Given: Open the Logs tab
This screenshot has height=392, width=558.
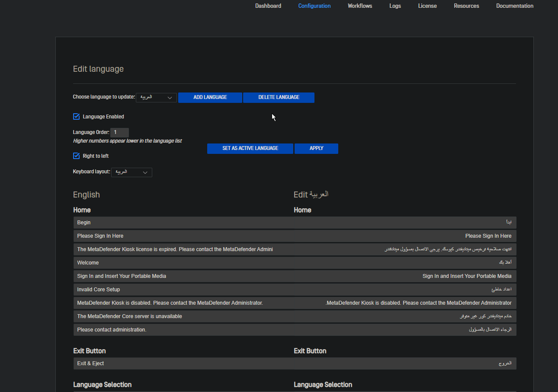Looking at the screenshot, I should point(395,6).
